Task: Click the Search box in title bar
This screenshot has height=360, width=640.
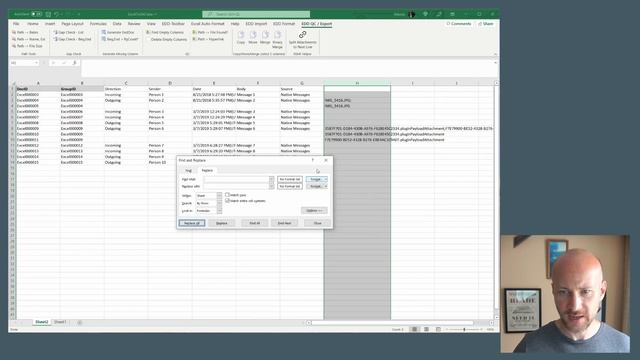Action: 256,14
